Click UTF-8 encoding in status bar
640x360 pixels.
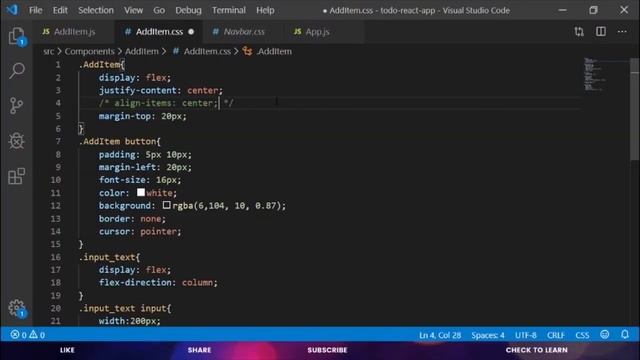click(526, 335)
